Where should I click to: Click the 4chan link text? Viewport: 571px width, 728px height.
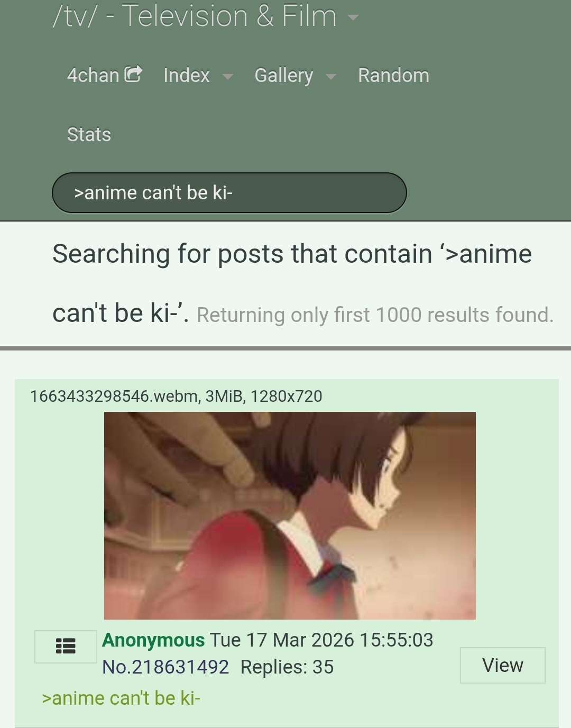[93, 75]
